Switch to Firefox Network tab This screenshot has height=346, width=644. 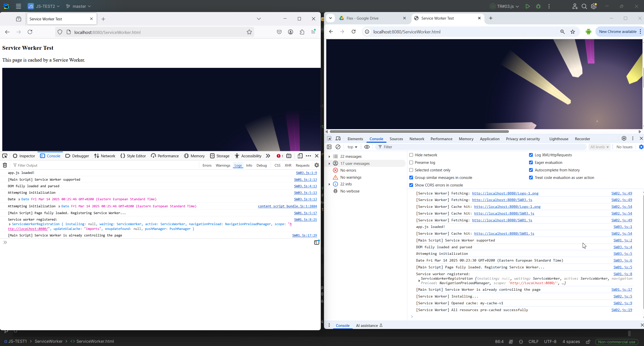pyautogui.click(x=105, y=156)
